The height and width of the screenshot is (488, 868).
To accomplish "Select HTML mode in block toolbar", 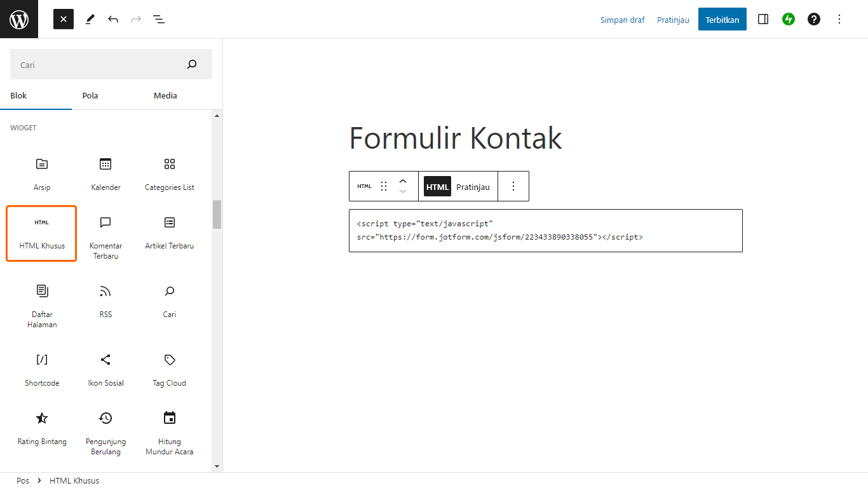I will point(437,187).
